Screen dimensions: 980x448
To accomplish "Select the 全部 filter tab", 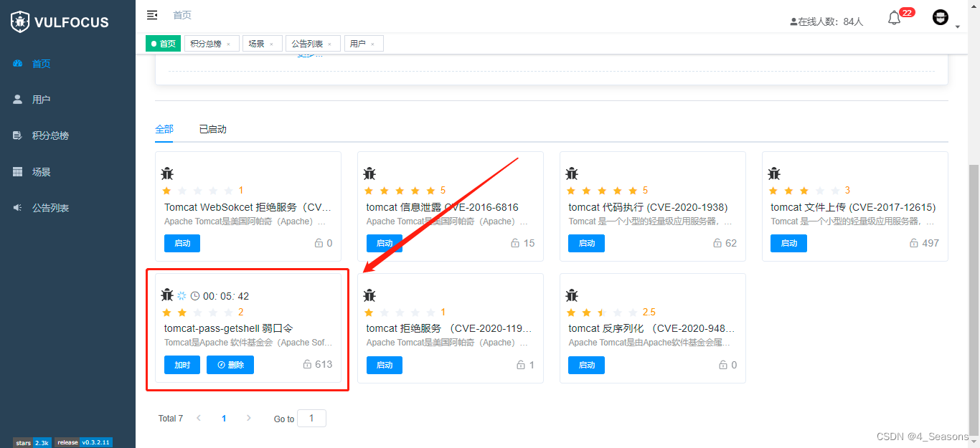I will click(x=164, y=129).
